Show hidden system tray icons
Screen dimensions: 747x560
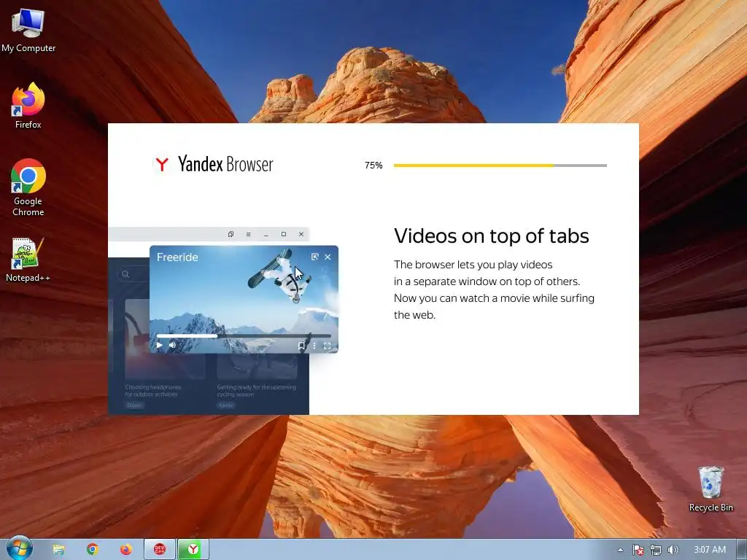(620, 550)
